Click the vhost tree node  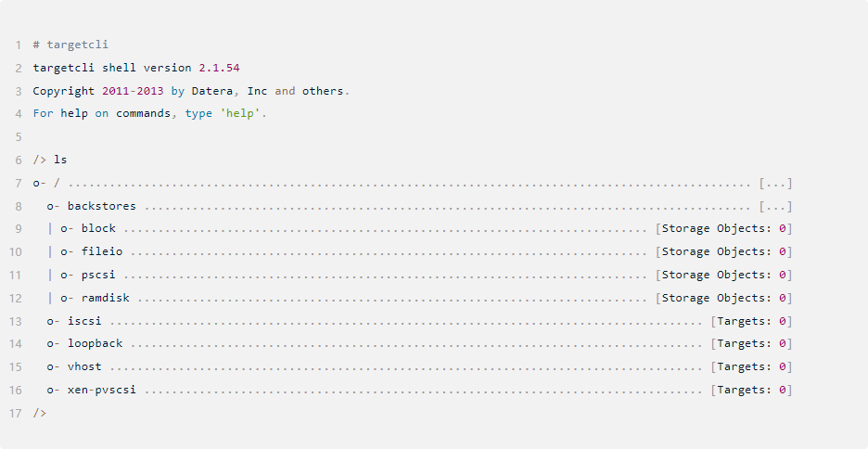[84, 367]
